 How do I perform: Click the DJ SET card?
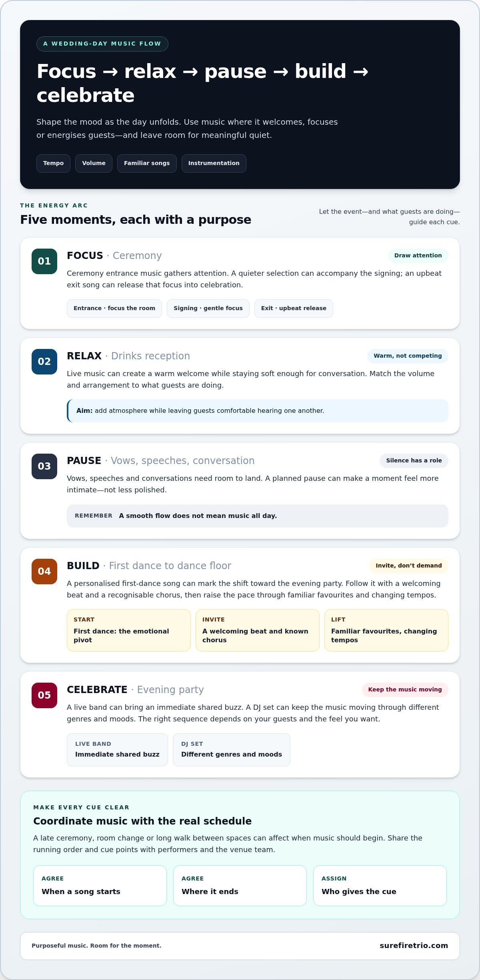232,750
